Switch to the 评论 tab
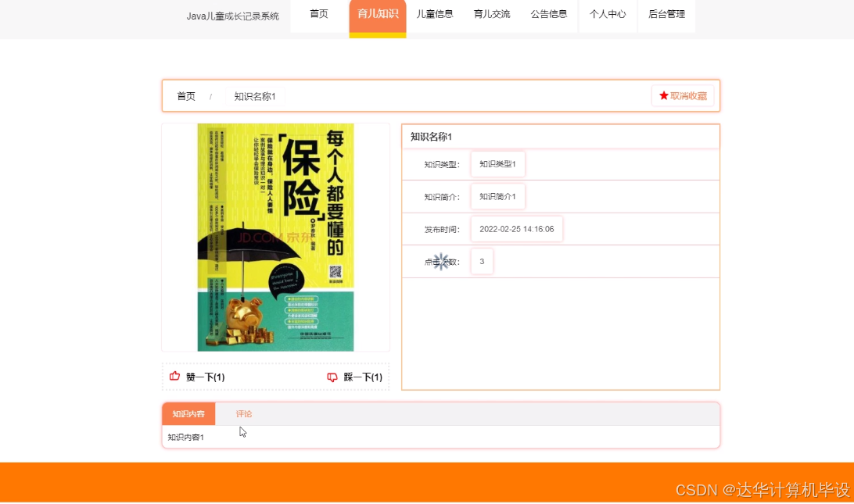The image size is (854, 504). pyautogui.click(x=243, y=413)
